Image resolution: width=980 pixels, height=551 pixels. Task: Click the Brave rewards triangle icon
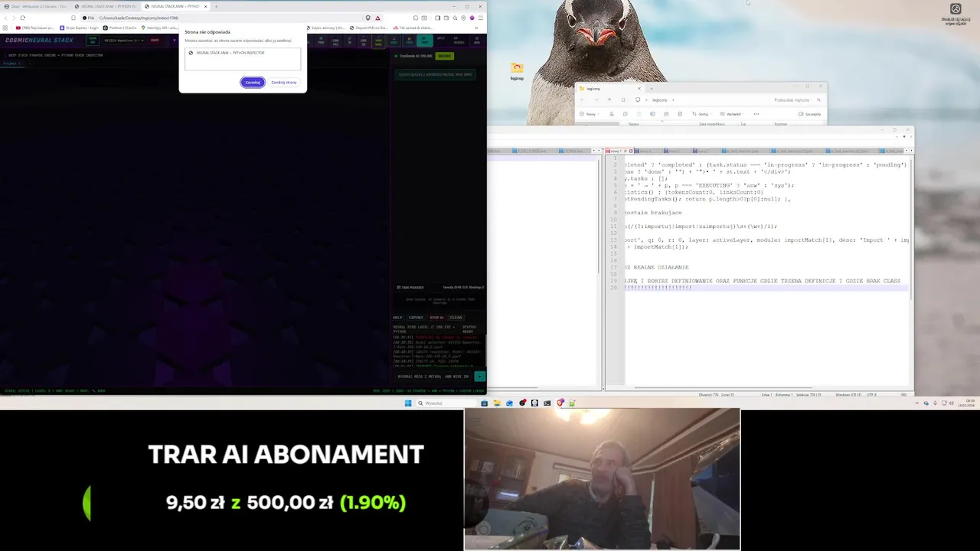click(377, 18)
